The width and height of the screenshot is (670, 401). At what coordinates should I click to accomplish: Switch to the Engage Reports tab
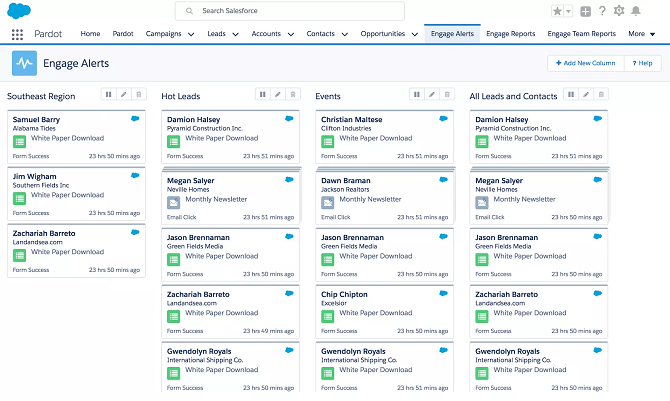512,34
